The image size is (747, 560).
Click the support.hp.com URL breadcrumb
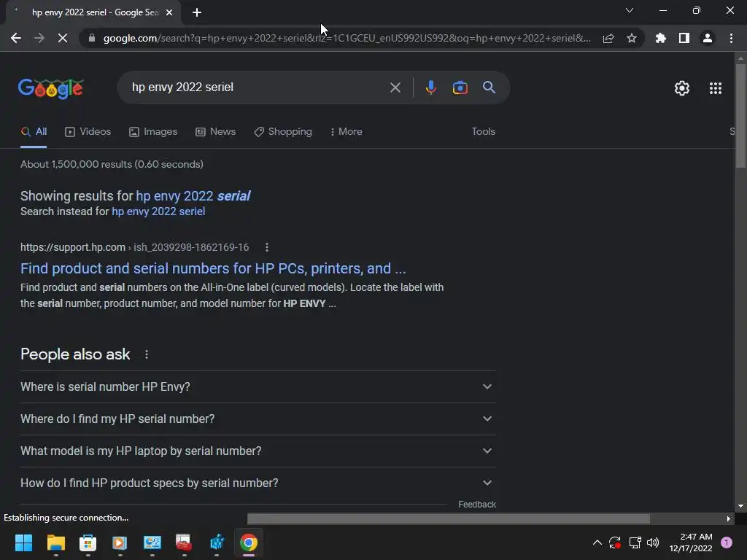pos(134,247)
